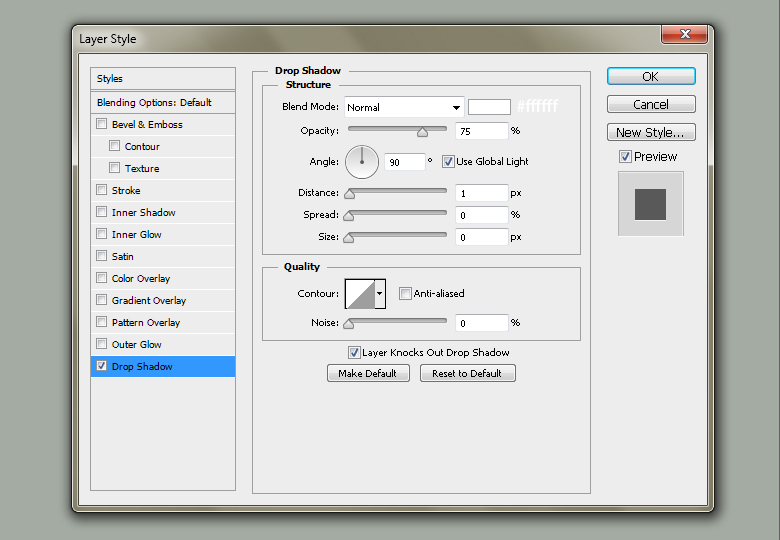The width and height of the screenshot is (780, 540).
Task: Open the Blend Mode dropdown
Action: click(x=403, y=107)
